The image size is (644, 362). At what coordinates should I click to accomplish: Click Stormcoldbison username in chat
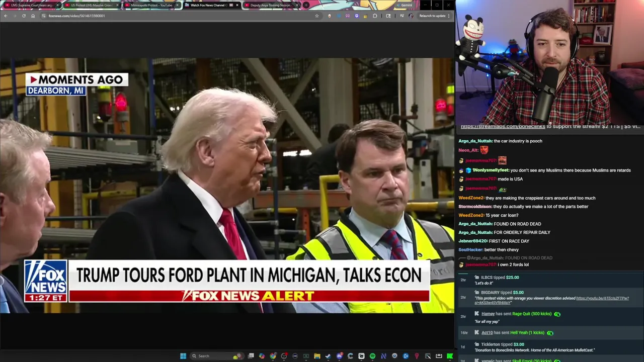[475, 207]
